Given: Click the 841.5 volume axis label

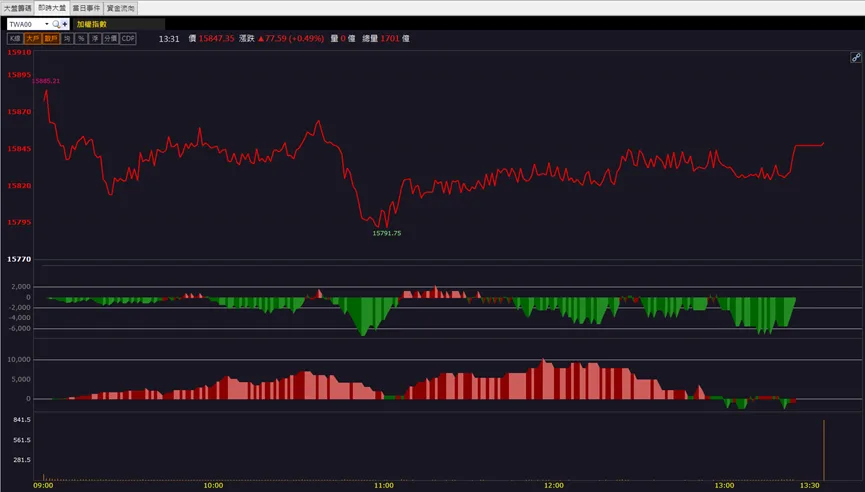Looking at the screenshot, I should [x=22, y=420].
